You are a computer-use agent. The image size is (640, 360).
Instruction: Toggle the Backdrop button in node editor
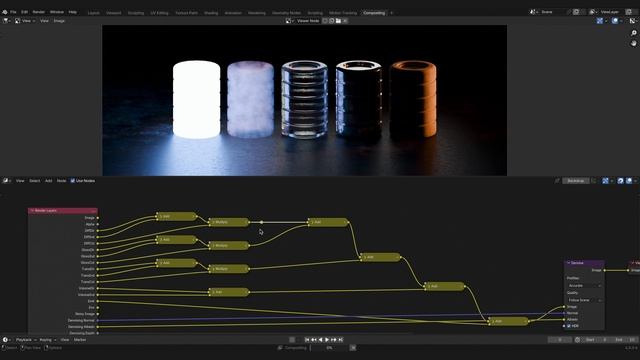coord(576,180)
